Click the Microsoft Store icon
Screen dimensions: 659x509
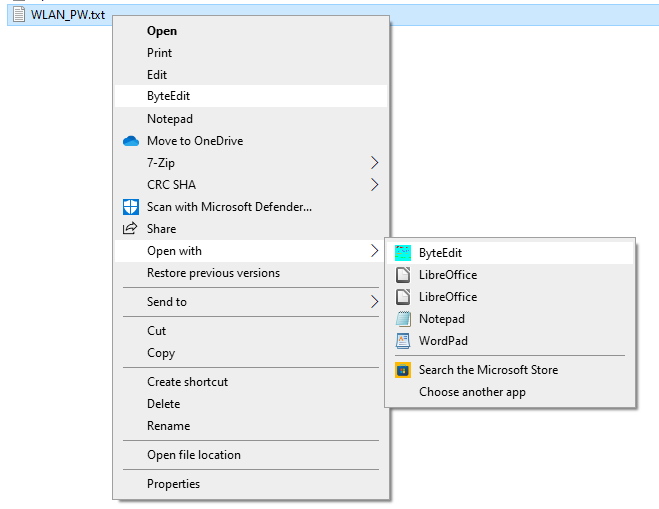tap(403, 370)
